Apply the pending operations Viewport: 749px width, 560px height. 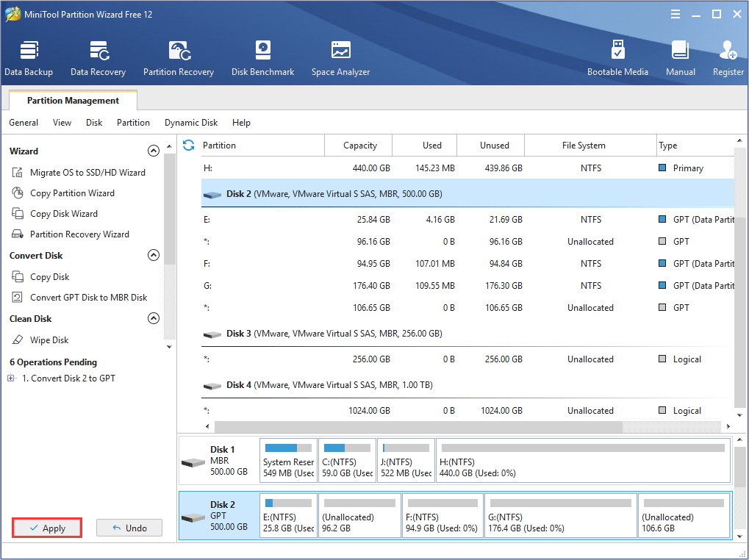coord(46,527)
